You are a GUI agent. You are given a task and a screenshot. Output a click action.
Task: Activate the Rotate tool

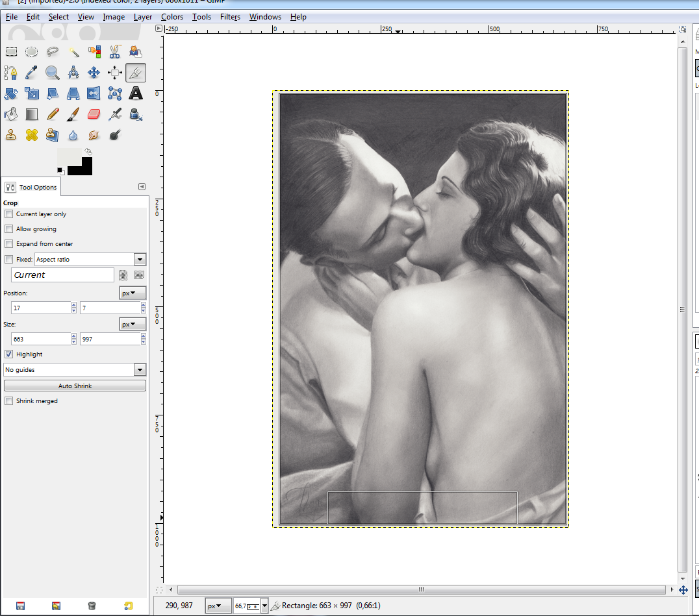tap(11, 93)
